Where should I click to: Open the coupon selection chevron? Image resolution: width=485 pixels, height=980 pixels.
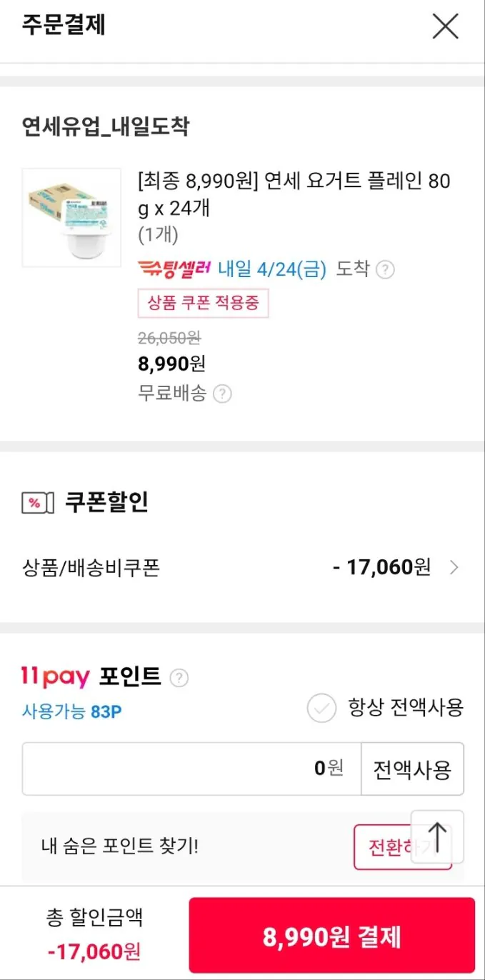click(454, 567)
